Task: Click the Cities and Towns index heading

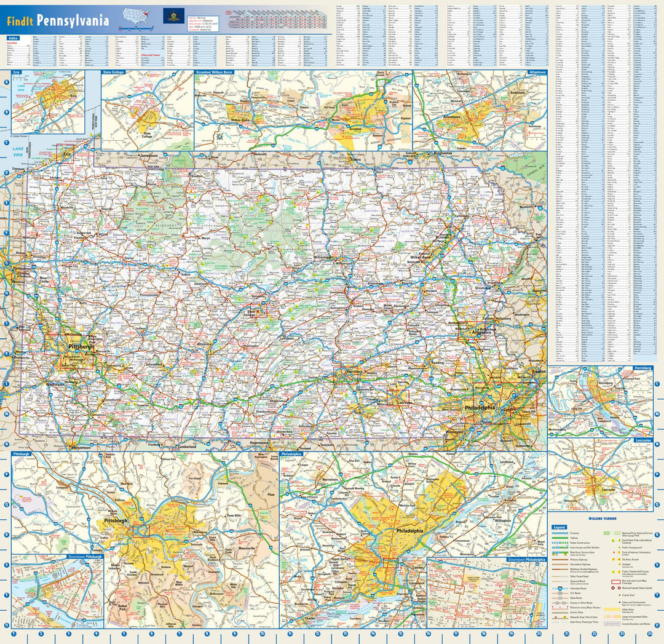Action: [x=150, y=54]
